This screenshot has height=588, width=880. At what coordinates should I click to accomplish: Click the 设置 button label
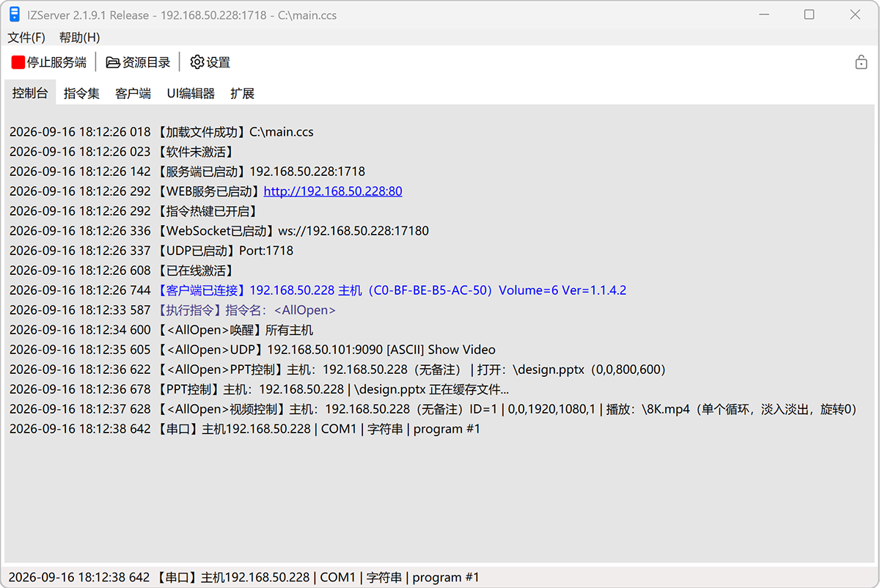click(219, 62)
